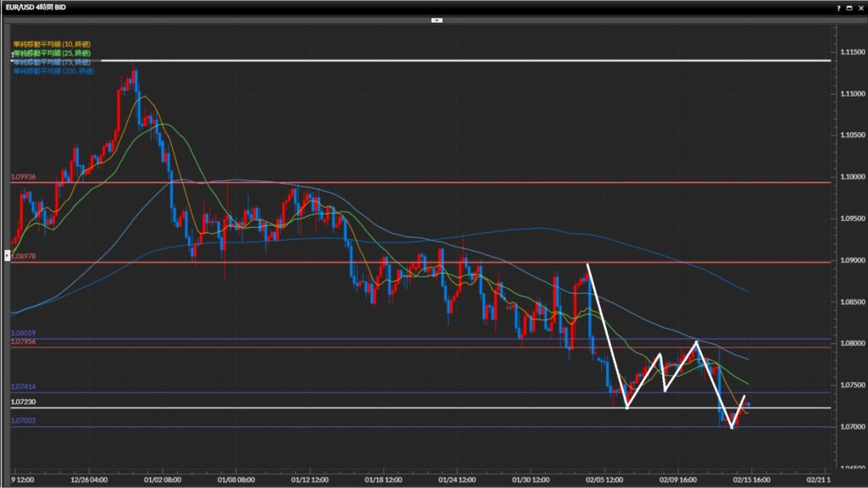Open the help question mark icon
Image resolution: width=868 pixels, height=488 pixels.
838,7
